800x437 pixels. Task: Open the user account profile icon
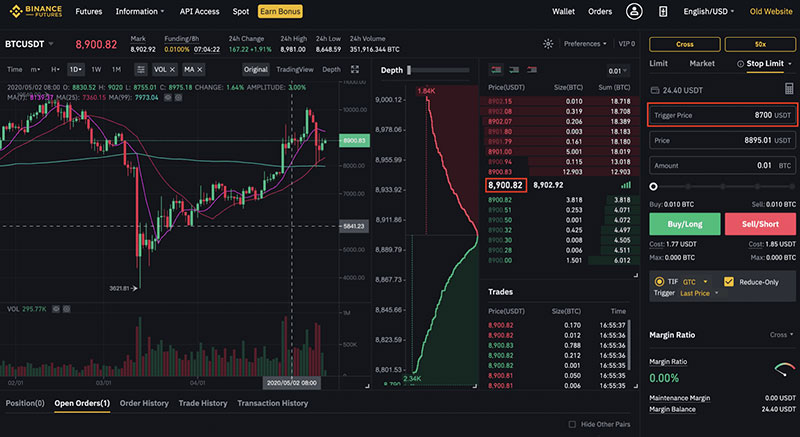pos(633,12)
